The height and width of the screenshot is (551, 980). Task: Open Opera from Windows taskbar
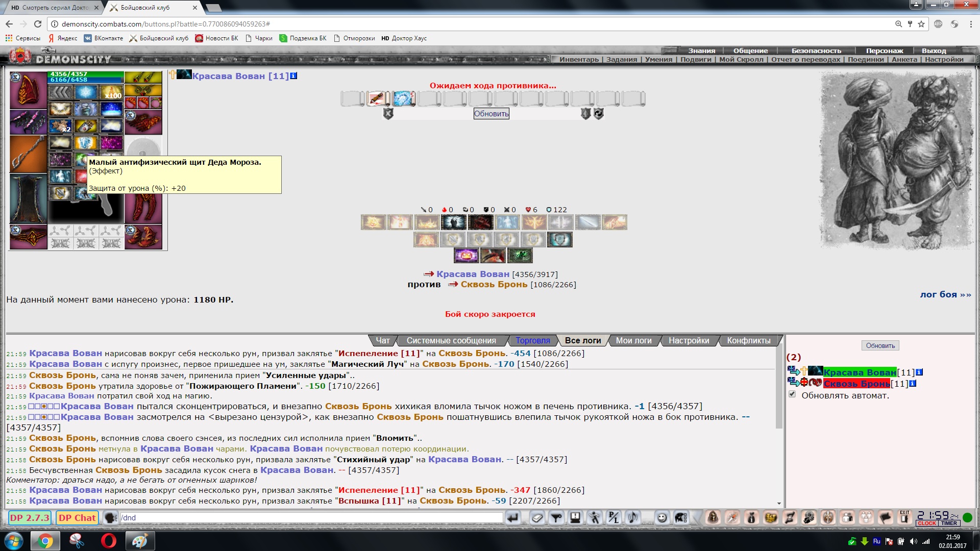pos(108,541)
